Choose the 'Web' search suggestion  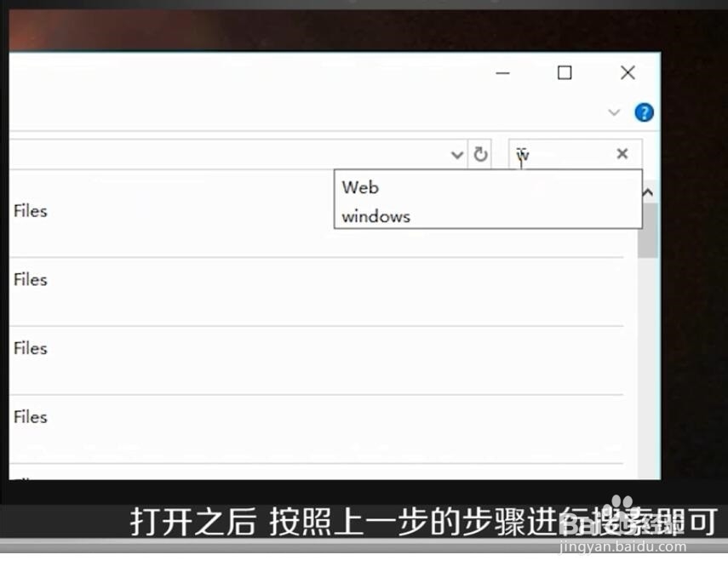tap(488, 187)
